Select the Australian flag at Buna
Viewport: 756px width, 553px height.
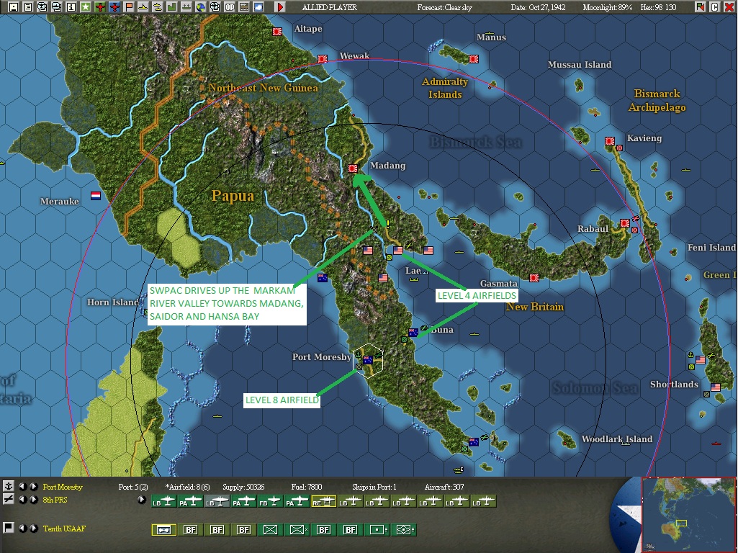413,332
